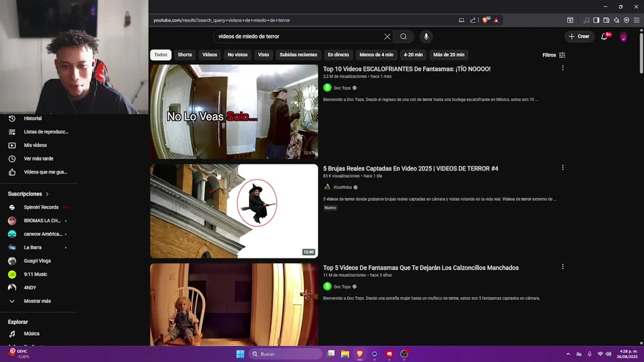This screenshot has width=644, height=362.
Task: Click the Windows taskbar Buscar box
Action: (285, 354)
